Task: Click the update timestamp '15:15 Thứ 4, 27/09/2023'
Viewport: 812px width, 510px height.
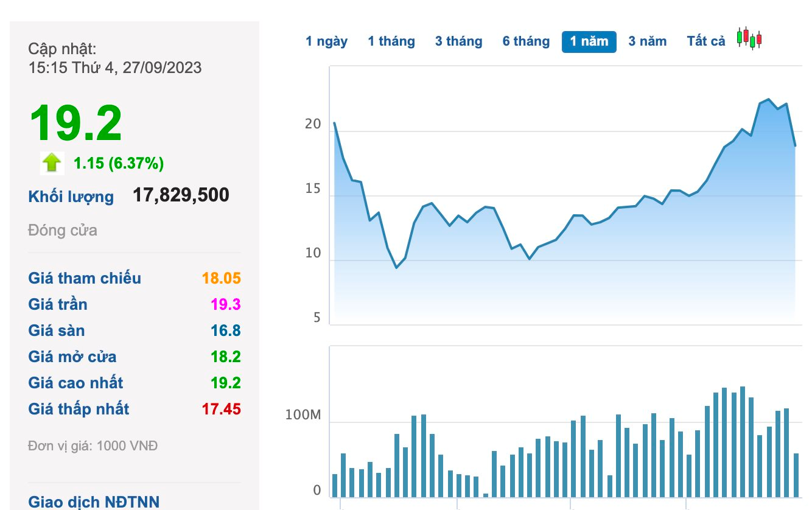Action: pos(115,68)
